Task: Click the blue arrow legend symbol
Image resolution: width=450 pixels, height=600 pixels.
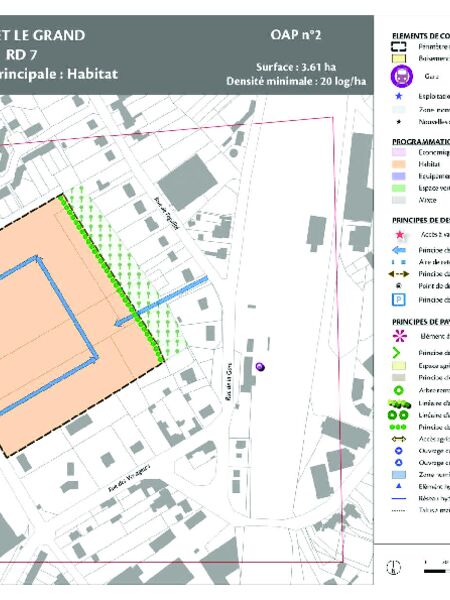Action: pyautogui.click(x=399, y=250)
